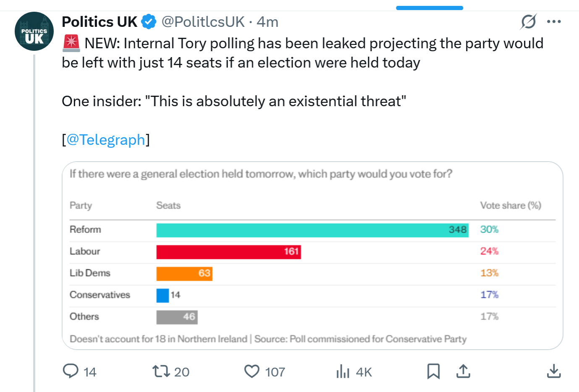View tweet analytics bar chart icon
Screen dimensions: 579x392
343,371
